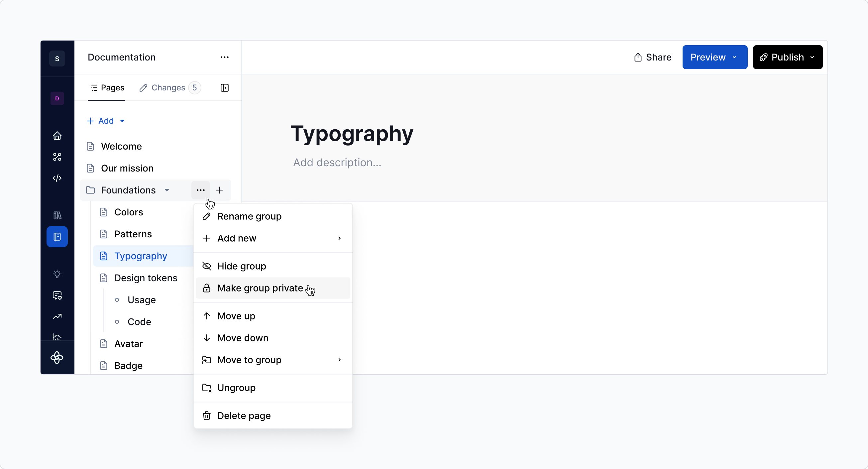
Task: Click the Colors page document icon
Action: coord(104,212)
